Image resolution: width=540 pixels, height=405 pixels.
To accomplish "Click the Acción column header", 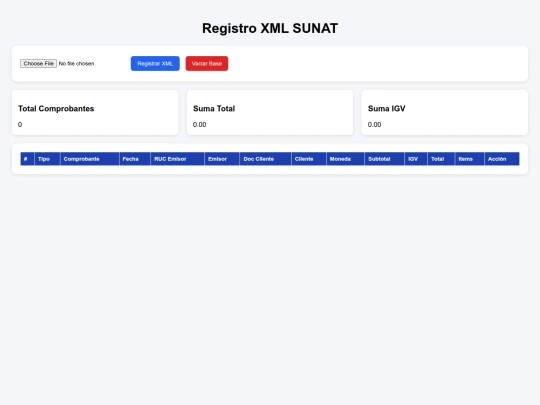I will click(x=502, y=159).
